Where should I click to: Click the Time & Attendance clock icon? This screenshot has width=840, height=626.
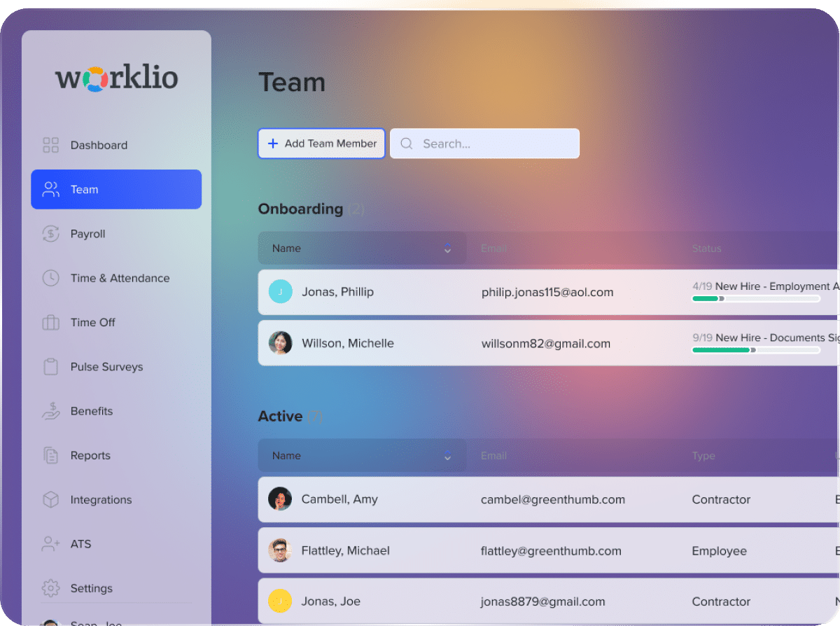[50, 278]
